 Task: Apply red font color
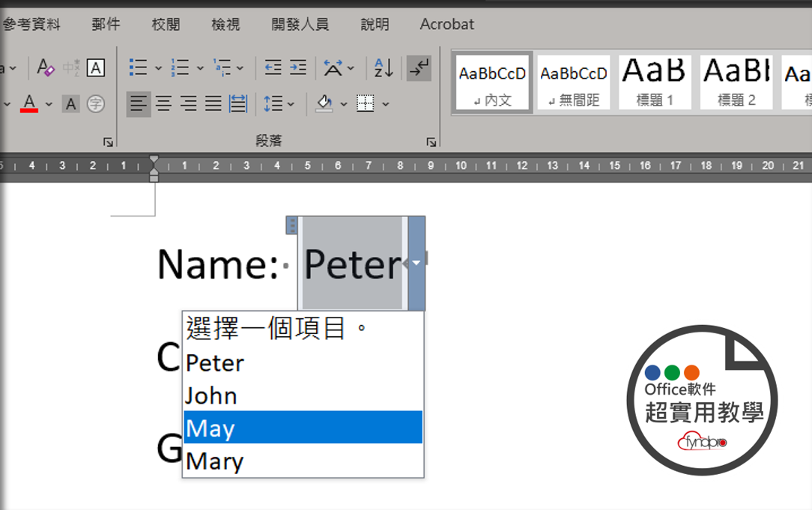click(x=29, y=103)
